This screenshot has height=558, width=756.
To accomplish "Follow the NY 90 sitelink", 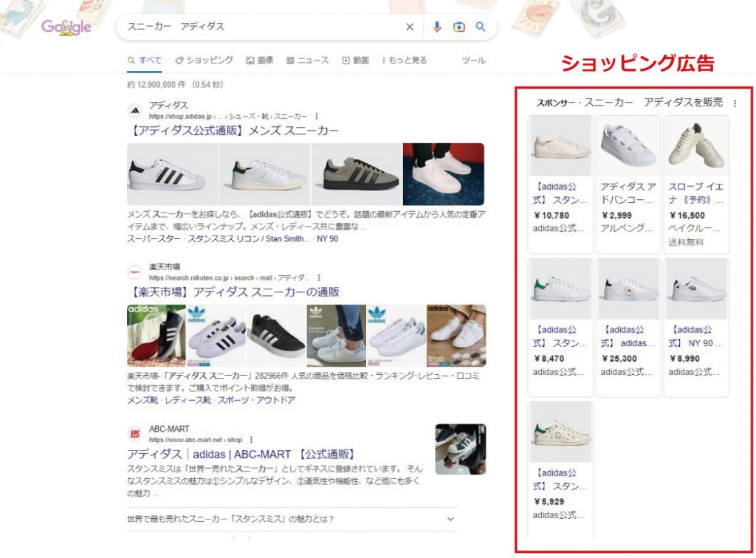I will coord(327,239).
